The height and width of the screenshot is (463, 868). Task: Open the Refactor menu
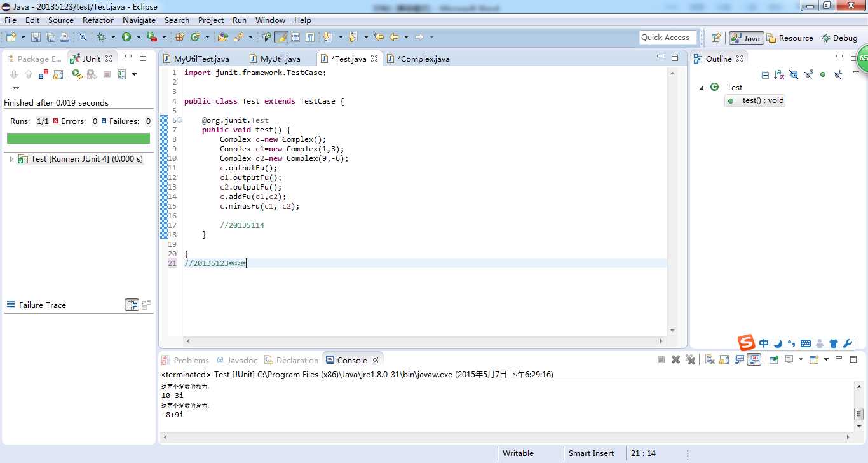point(98,20)
